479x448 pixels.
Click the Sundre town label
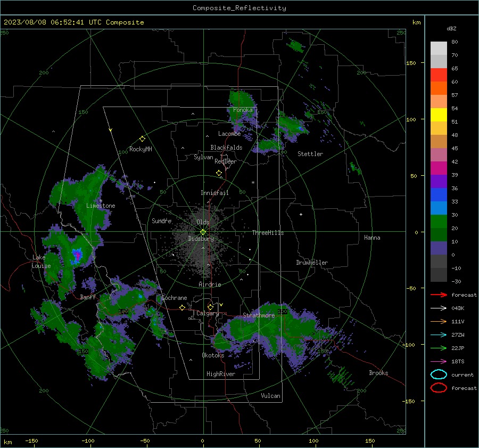pyautogui.click(x=161, y=221)
